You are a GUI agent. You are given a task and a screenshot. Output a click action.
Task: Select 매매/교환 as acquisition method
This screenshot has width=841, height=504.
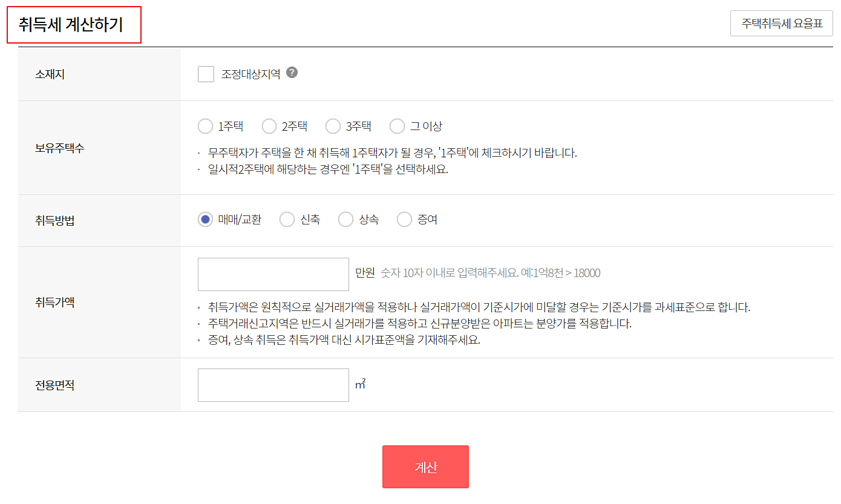pyautogui.click(x=204, y=220)
